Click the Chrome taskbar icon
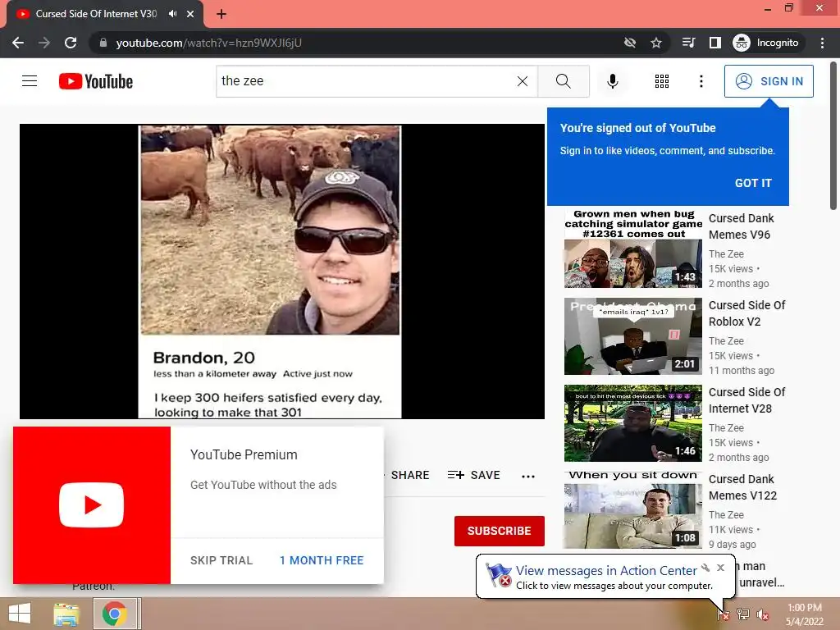The image size is (840, 630). click(x=115, y=614)
